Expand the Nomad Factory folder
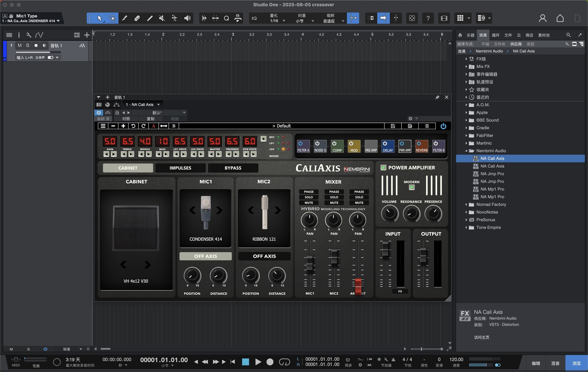The width and height of the screenshot is (588, 372). pyautogui.click(x=466, y=204)
